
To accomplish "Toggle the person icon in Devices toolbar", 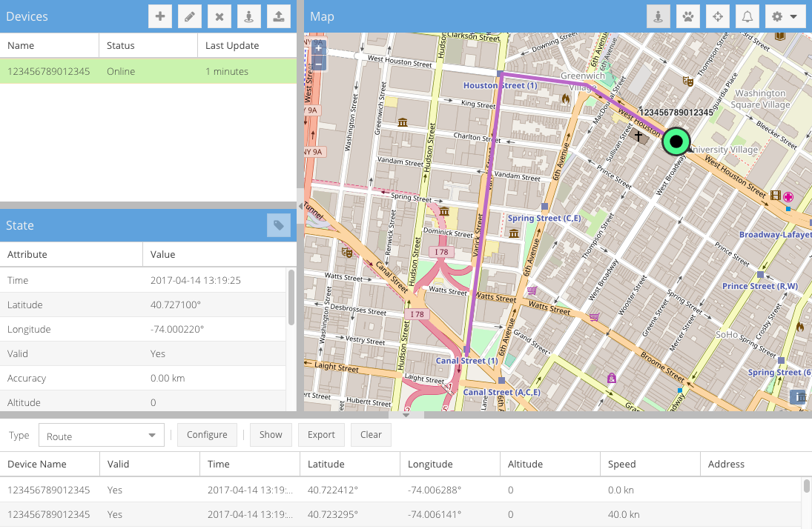I will pyautogui.click(x=249, y=16).
